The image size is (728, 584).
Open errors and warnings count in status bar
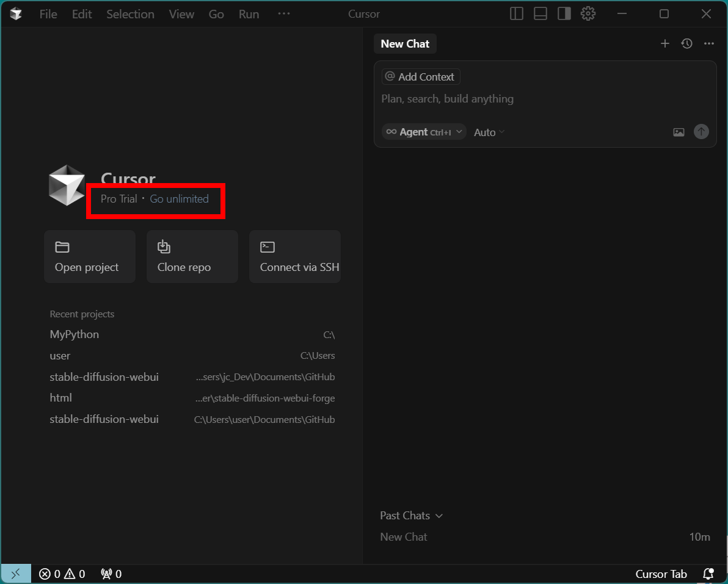pyautogui.click(x=62, y=574)
